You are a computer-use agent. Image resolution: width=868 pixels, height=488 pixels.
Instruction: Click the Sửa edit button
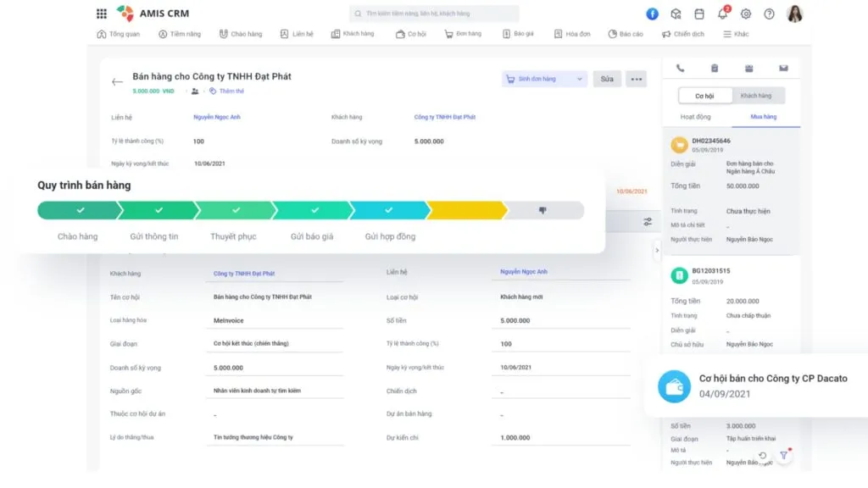(607, 79)
